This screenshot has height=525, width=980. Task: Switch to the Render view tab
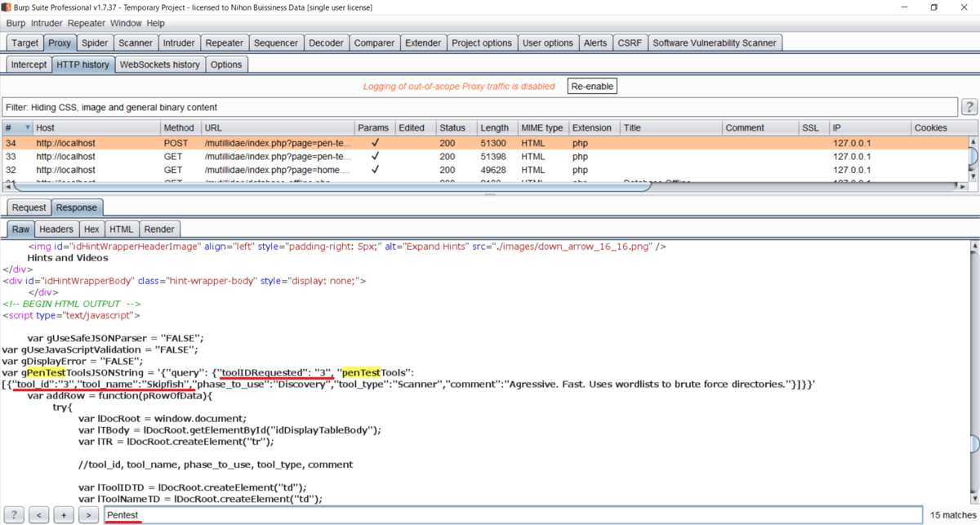pyautogui.click(x=159, y=229)
